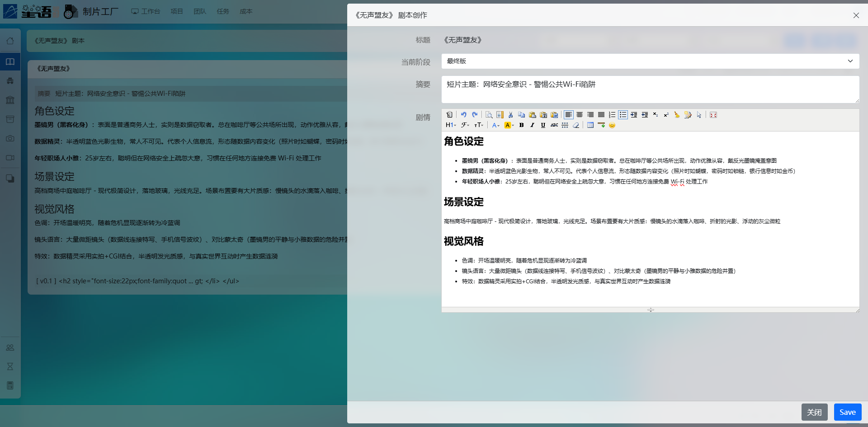Click the fullscreen editor icon

713,115
